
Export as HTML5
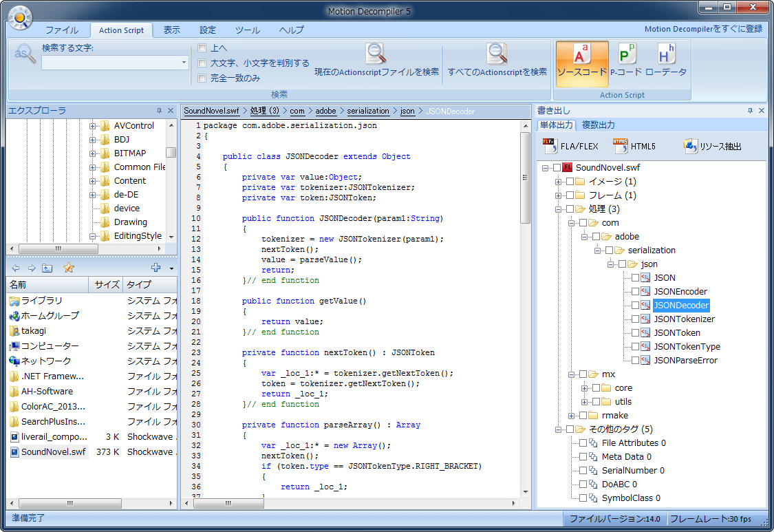coord(634,146)
